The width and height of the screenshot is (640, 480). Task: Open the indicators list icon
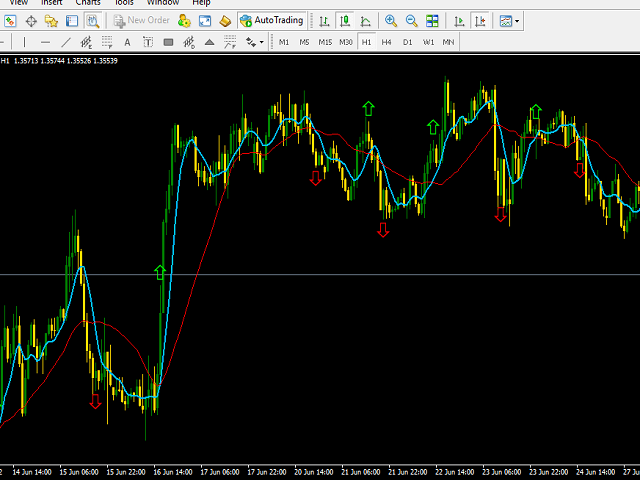coord(506,21)
